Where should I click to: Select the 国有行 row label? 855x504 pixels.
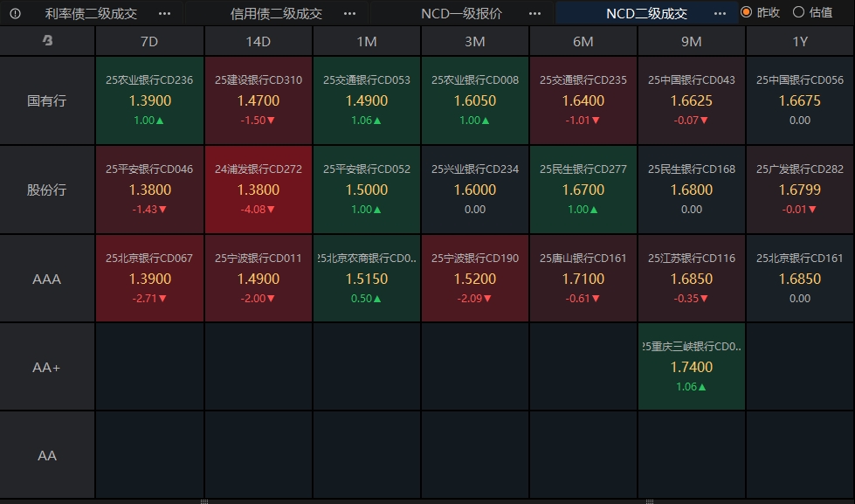click(x=47, y=100)
